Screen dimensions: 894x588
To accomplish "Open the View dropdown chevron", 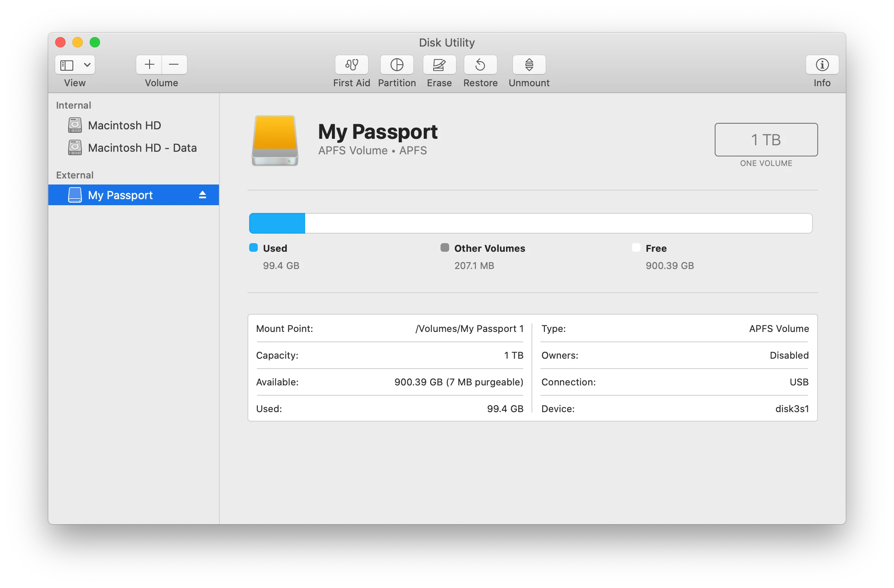I will (87, 65).
